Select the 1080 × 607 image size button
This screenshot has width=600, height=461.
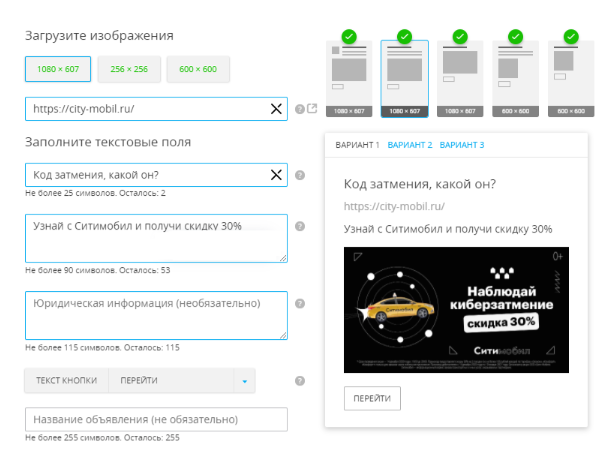tap(58, 69)
